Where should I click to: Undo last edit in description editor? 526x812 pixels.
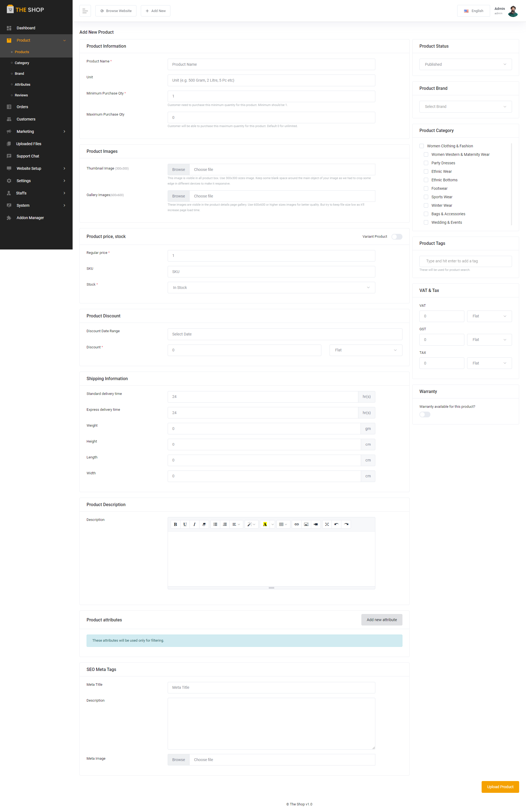(x=336, y=524)
